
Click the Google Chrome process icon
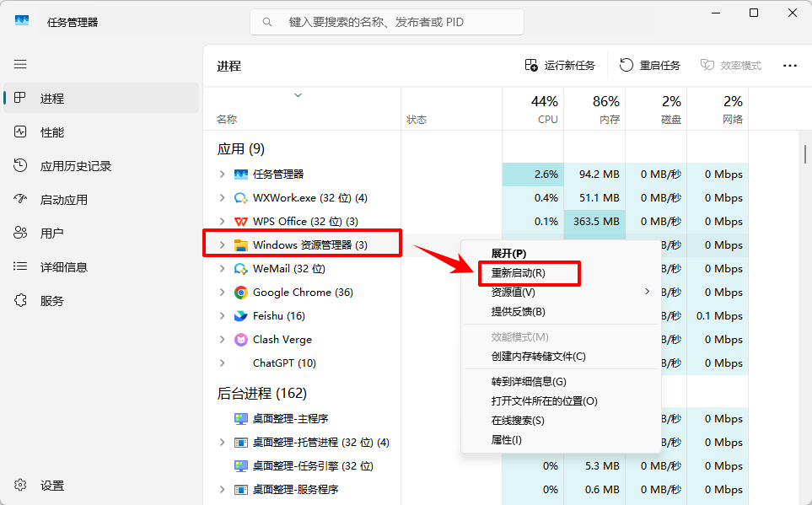(x=241, y=293)
